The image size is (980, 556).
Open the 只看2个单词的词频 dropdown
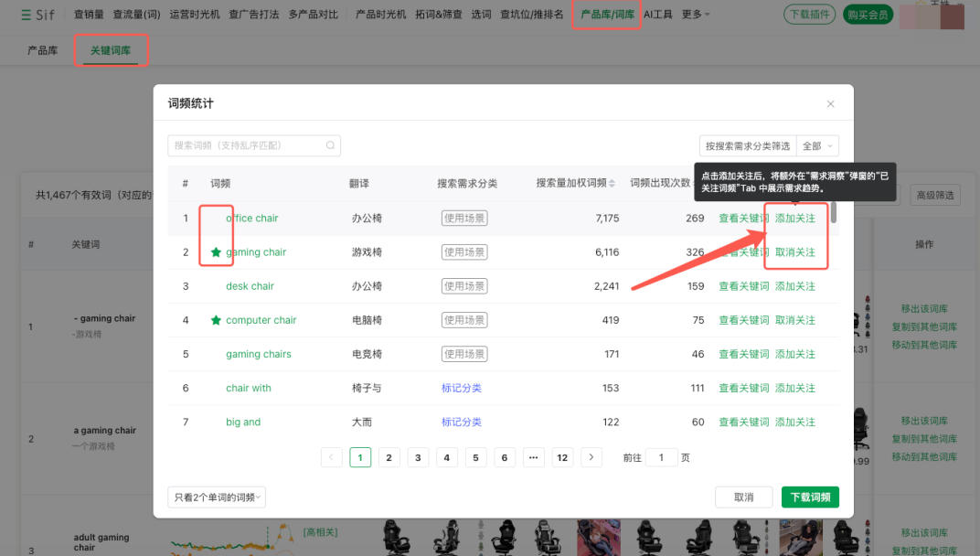(217, 497)
